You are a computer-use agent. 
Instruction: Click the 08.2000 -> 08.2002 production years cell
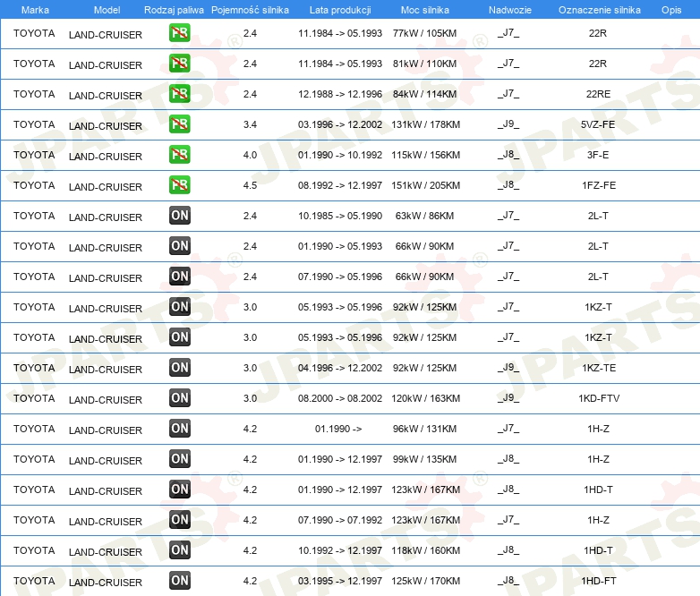pyautogui.click(x=339, y=398)
